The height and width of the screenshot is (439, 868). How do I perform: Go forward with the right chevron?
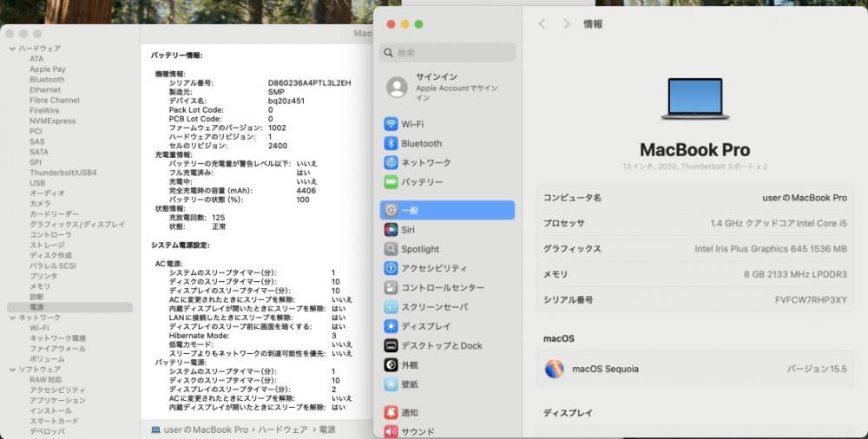pyautogui.click(x=566, y=24)
